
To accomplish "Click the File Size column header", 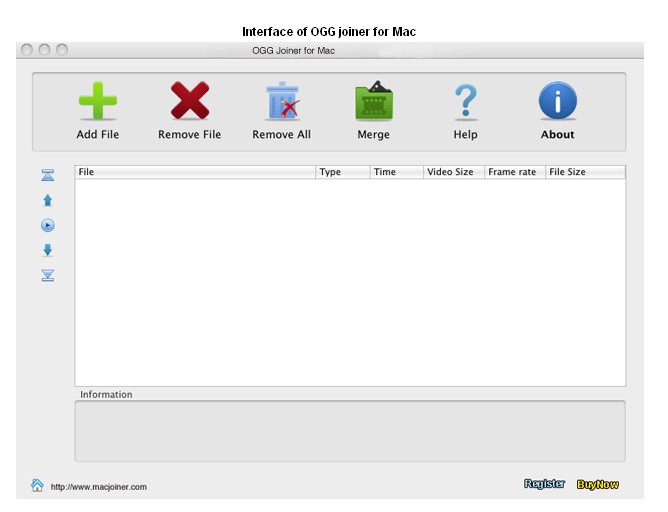I will (x=585, y=172).
